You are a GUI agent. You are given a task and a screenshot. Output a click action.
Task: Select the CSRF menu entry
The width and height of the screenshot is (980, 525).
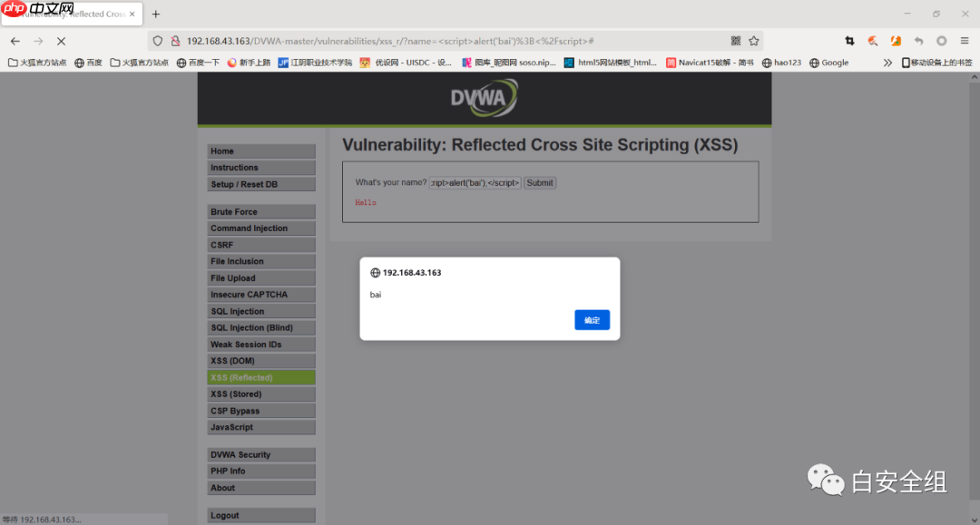261,245
